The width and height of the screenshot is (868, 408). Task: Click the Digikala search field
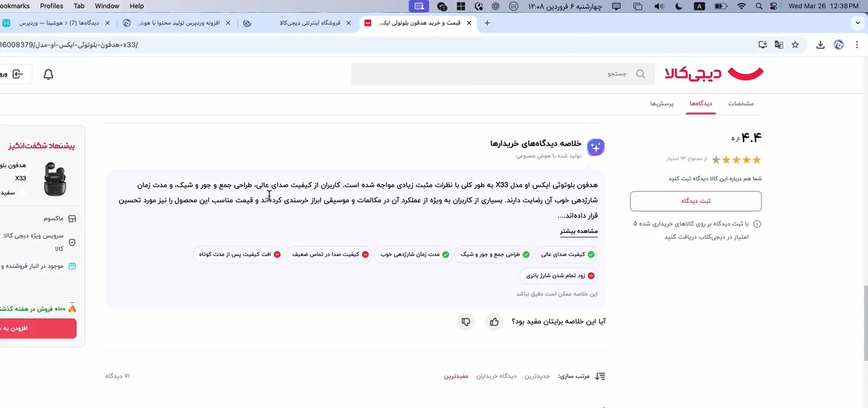503,74
